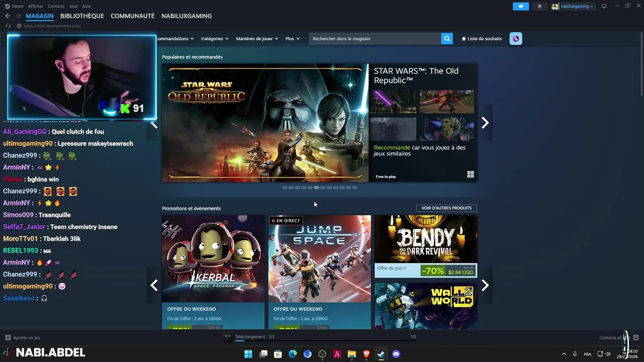View the green alien screenshot thumbnail
Viewport: 644px width, 362px height.
pos(447,129)
